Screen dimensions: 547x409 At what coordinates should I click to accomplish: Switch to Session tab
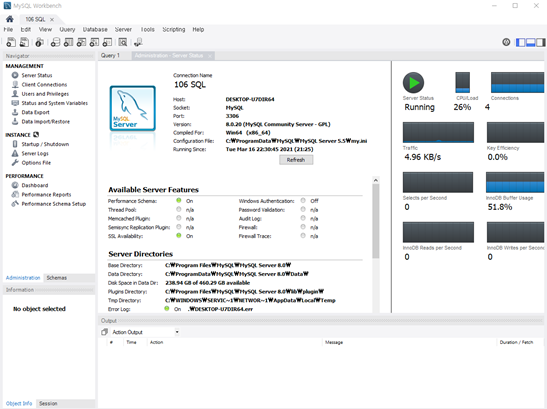[x=48, y=403]
